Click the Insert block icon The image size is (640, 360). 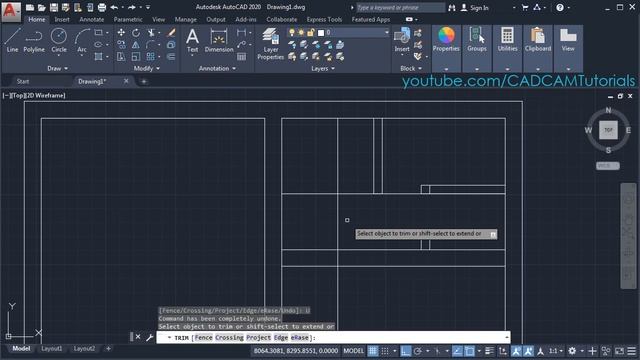402,40
